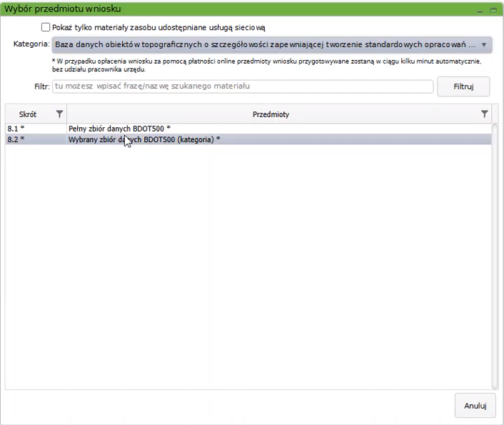Open the Kategoria combo box list

[x=264, y=45]
